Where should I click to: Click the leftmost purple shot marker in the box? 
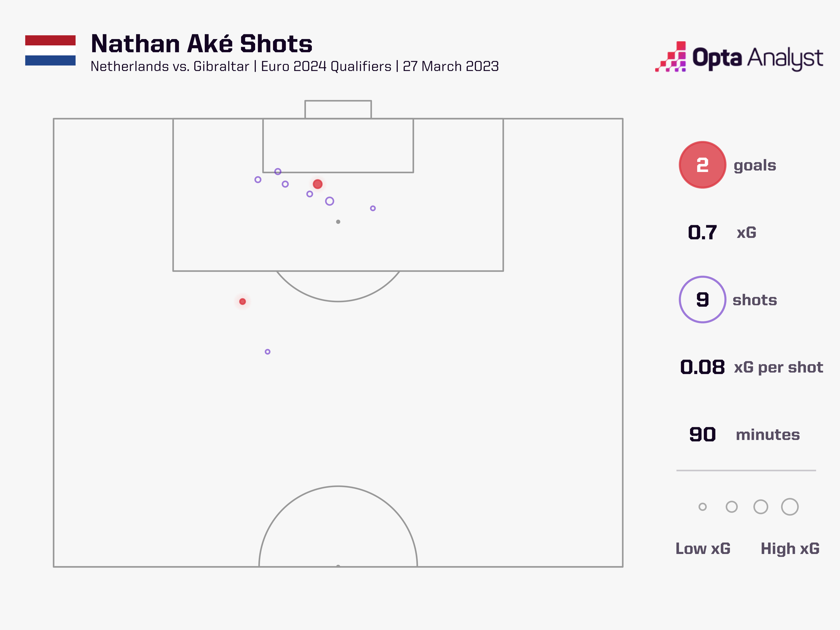258,180
